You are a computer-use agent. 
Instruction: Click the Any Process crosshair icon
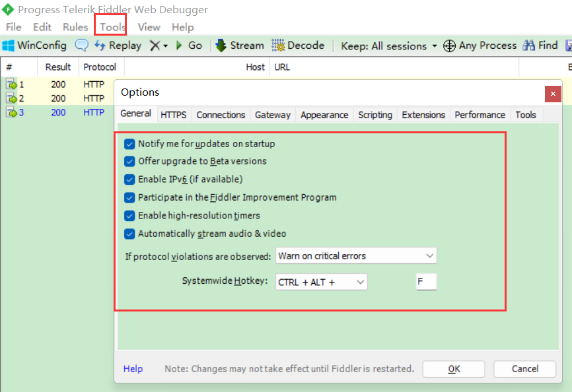pyautogui.click(x=449, y=46)
